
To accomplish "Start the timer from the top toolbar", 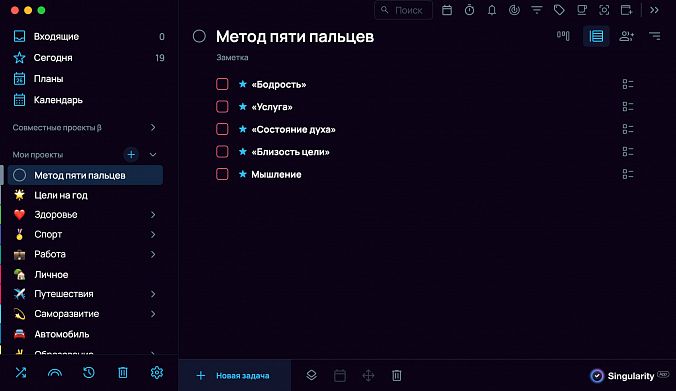I will pyautogui.click(x=469, y=10).
